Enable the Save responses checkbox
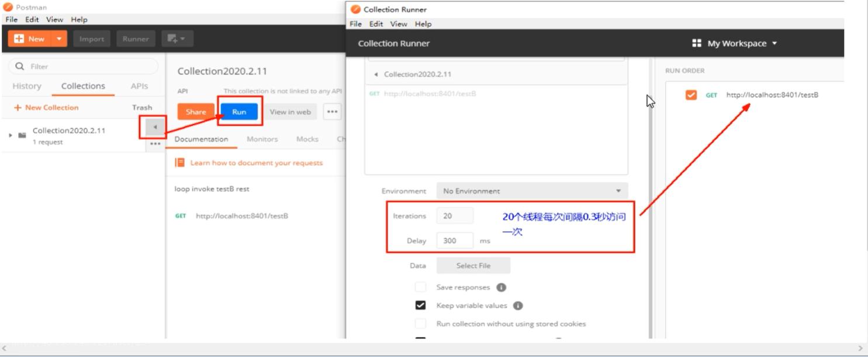This screenshot has width=868, height=357. [420, 287]
